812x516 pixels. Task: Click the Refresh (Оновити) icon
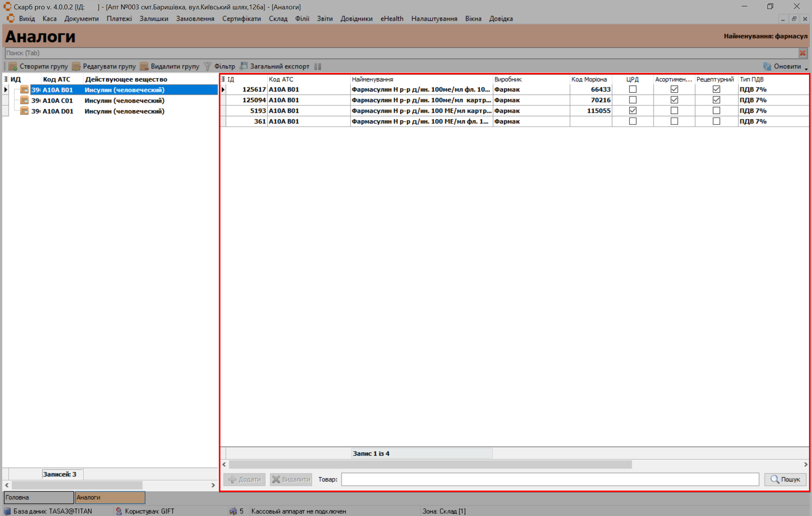coord(767,67)
